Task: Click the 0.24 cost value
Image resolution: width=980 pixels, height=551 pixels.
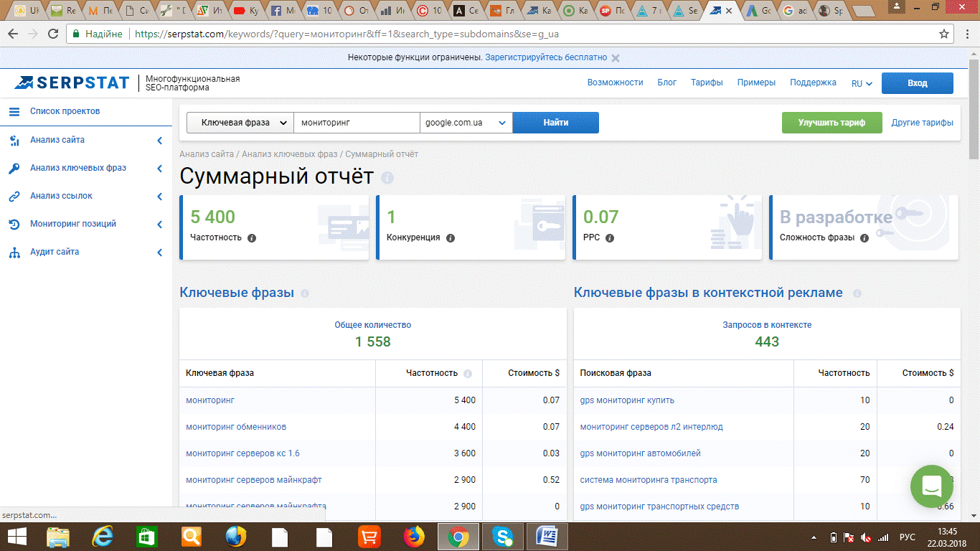Action: pyautogui.click(x=946, y=427)
